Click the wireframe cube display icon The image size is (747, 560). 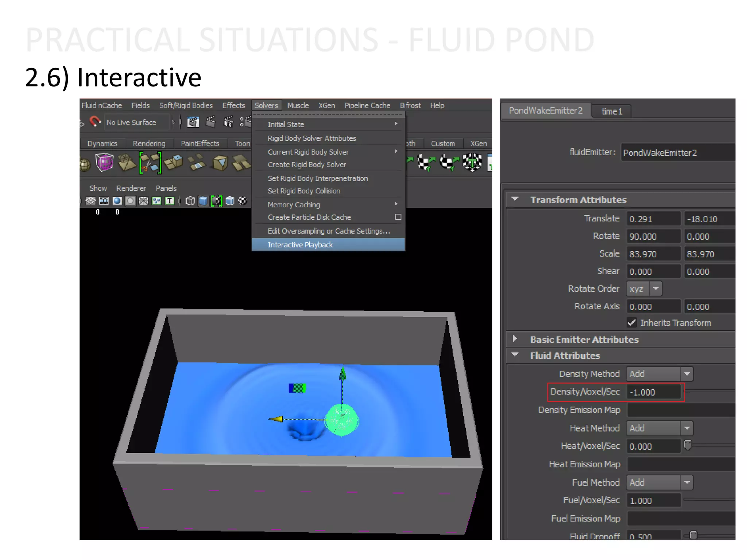[x=190, y=201]
